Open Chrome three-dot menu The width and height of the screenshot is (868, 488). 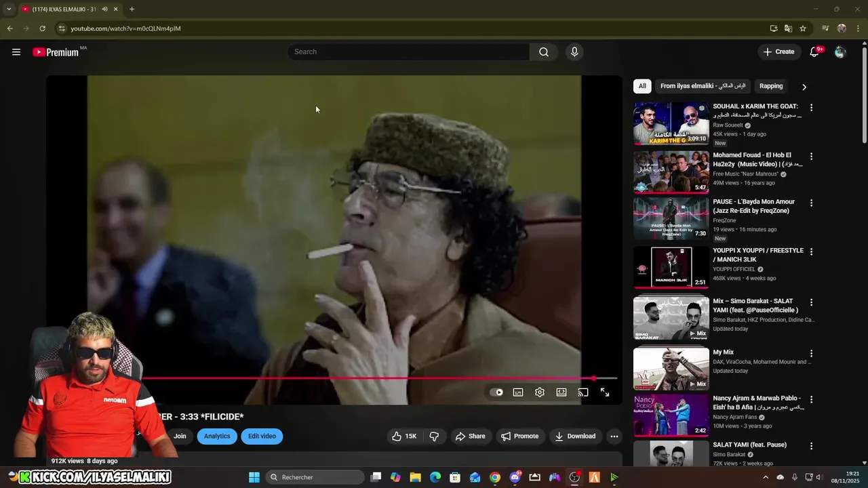859,28
